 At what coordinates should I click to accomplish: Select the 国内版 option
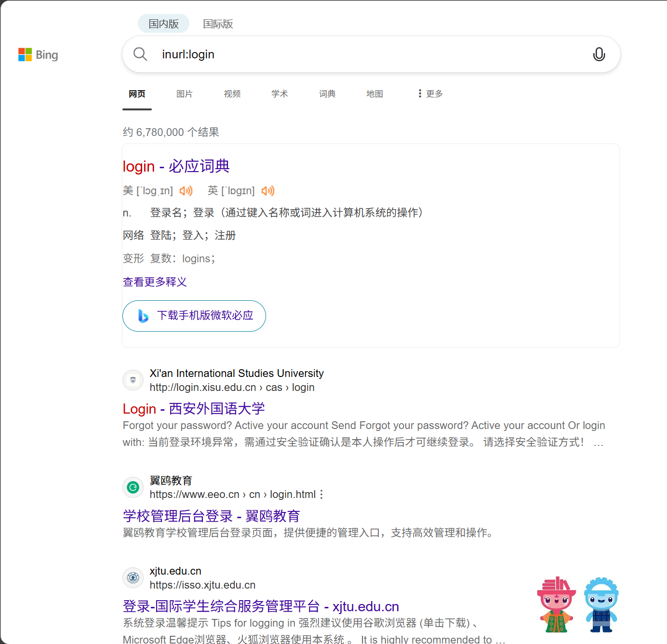click(x=163, y=23)
